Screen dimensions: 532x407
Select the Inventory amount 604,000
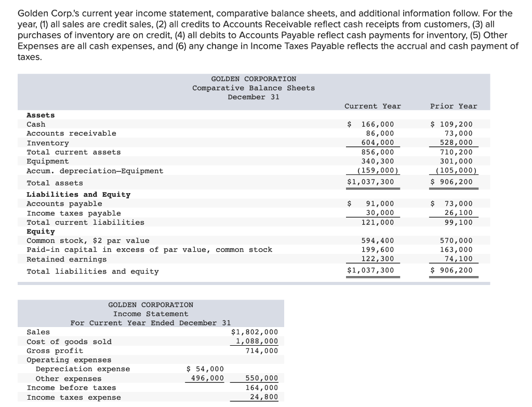pos(380,143)
